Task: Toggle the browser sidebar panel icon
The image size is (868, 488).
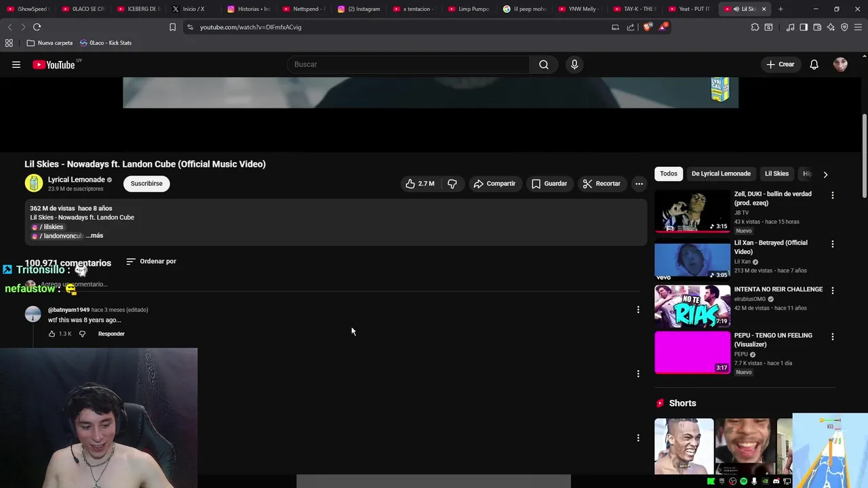Action: tap(804, 27)
